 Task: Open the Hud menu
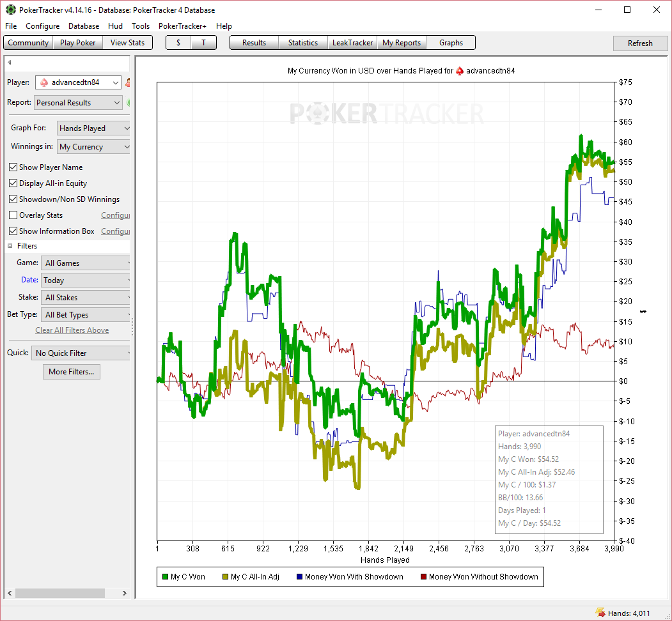(x=115, y=26)
